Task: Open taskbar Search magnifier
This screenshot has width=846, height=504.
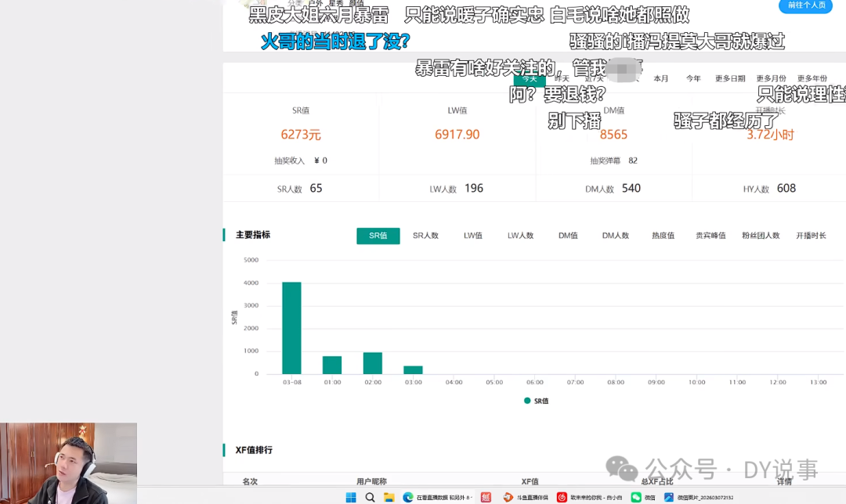Action: [370, 497]
